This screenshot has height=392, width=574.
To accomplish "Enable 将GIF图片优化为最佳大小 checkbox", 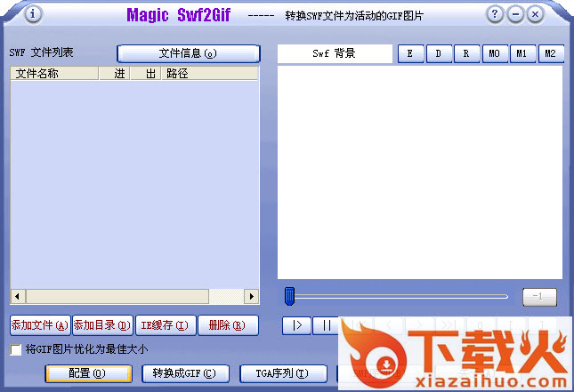I will (x=16, y=349).
